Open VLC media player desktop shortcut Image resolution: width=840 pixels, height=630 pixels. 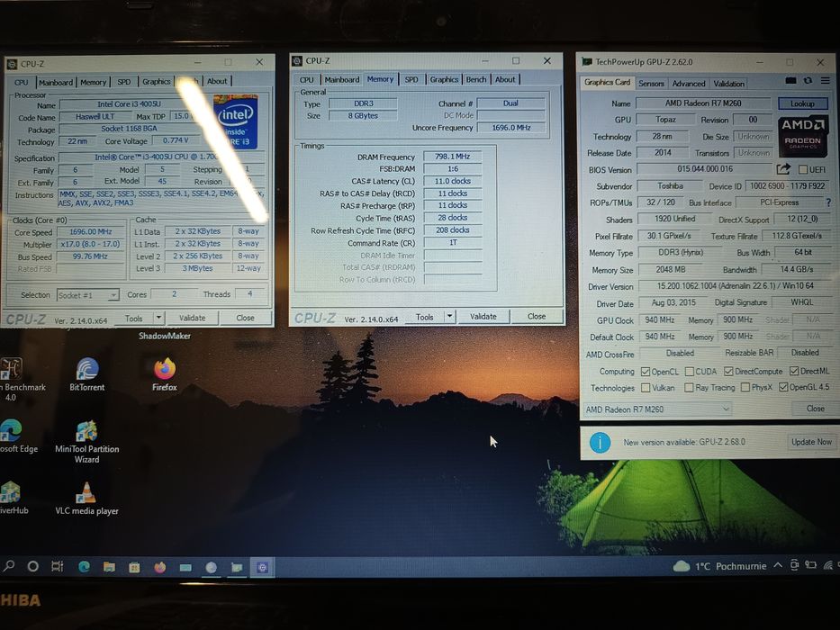(x=86, y=499)
